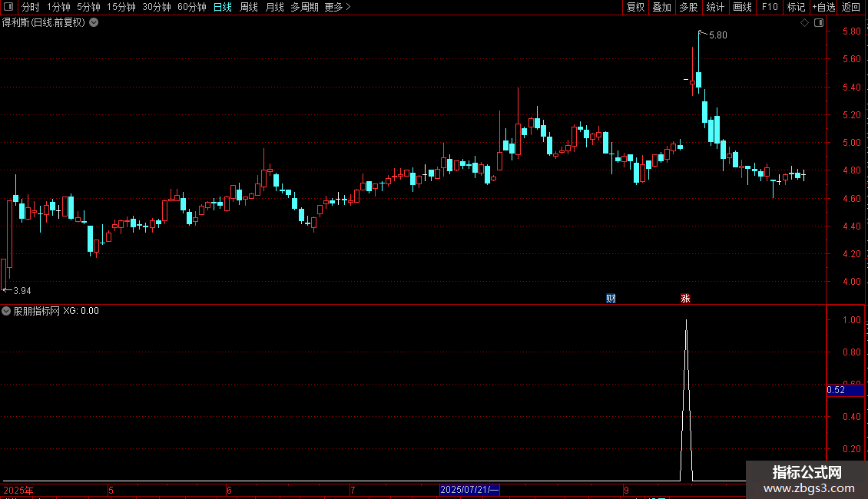868x499 pixels.
Task: Select the 30分钟 period tab
Action: 157,7
